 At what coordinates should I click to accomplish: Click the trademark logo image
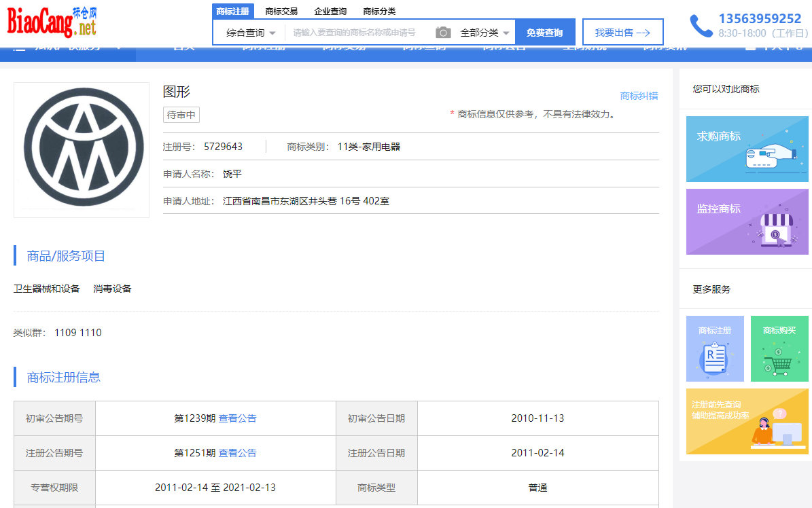[82, 149]
